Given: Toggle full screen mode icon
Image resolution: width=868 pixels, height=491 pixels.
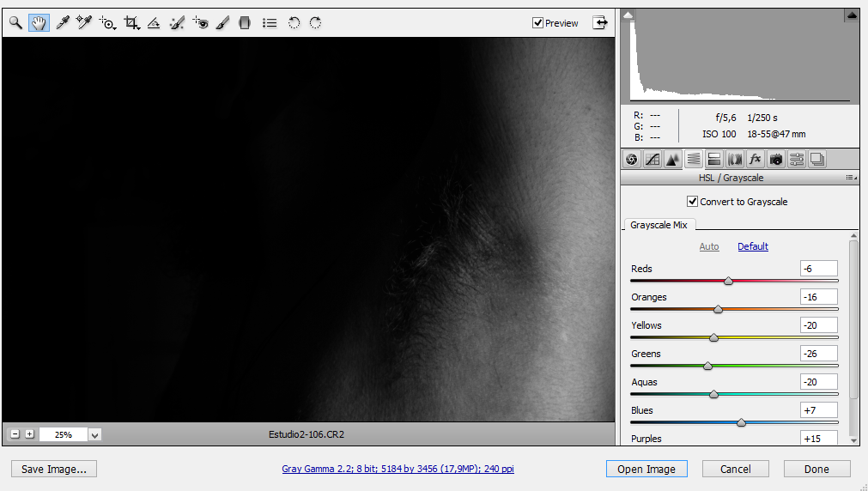Looking at the screenshot, I should 599,23.
